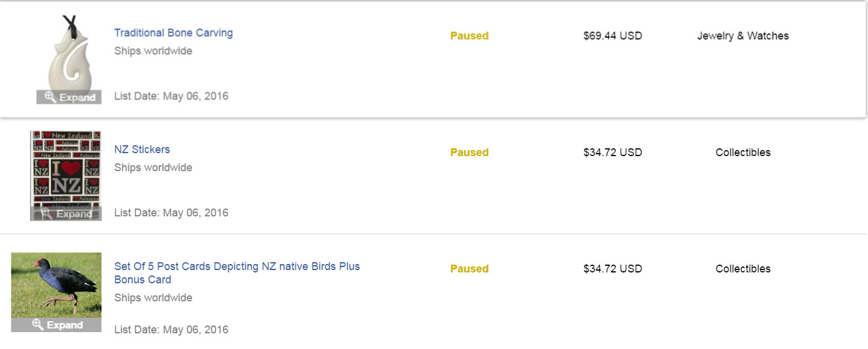Click Collectibles category for NZ Stickers
Image resolution: width=868 pixels, height=349 pixels.
click(x=743, y=152)
